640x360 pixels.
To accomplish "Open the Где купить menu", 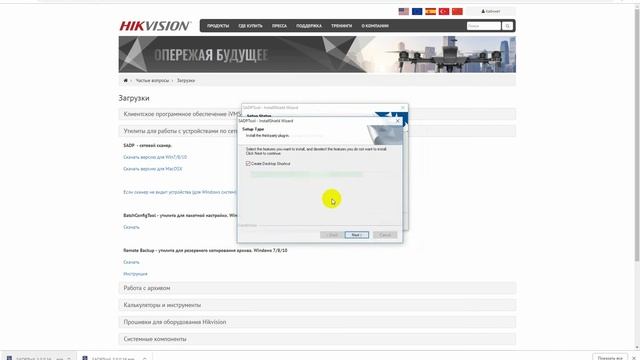I will pyautogui.click(x=250, y=26).
